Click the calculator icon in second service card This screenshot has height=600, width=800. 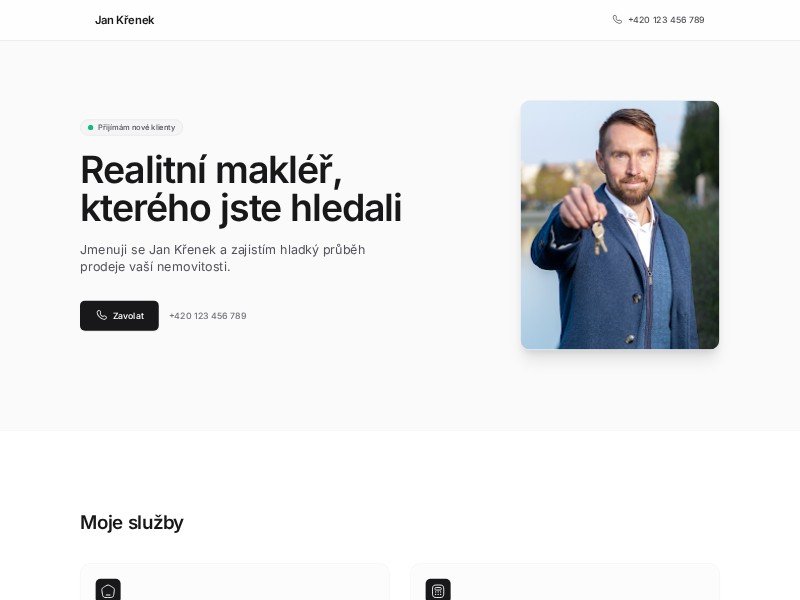[x=438, y=590]
